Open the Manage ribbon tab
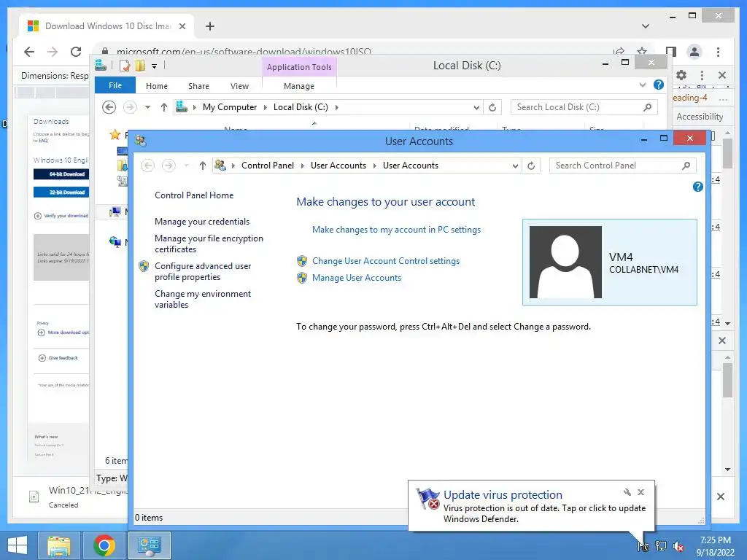Viewport: 747px width, 560px height. (298, 86)
